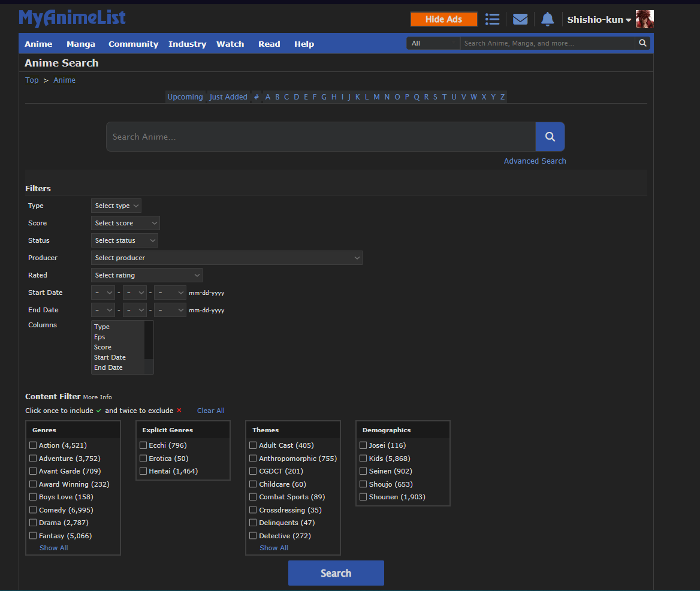Open the Community menu item

coord(133,44)
